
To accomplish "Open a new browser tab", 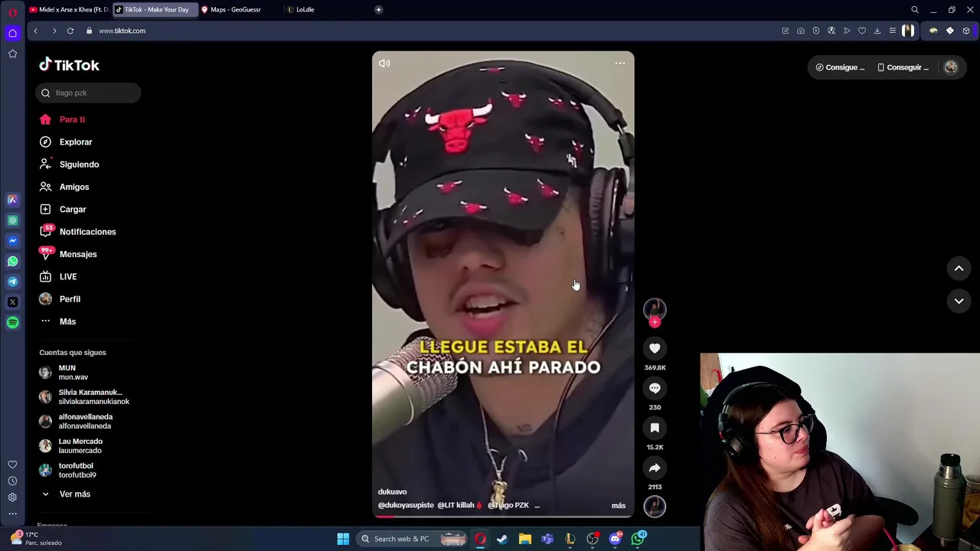I will pyautogui.click(x=378, y=10).
